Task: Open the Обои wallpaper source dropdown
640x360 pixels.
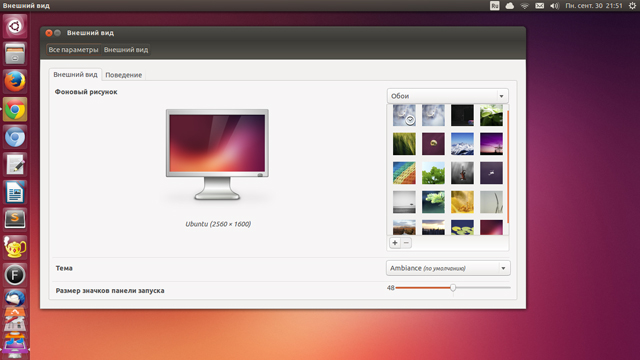Action: pyautogui.click(x=447, y=96)
